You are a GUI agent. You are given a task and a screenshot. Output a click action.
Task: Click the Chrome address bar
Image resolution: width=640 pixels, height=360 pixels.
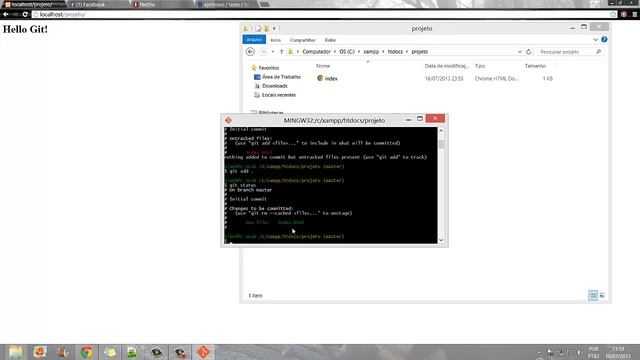tap(322, 14)
